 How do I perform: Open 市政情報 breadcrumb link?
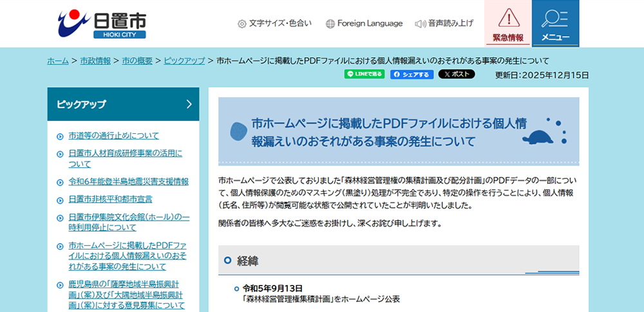coord(95,61)
